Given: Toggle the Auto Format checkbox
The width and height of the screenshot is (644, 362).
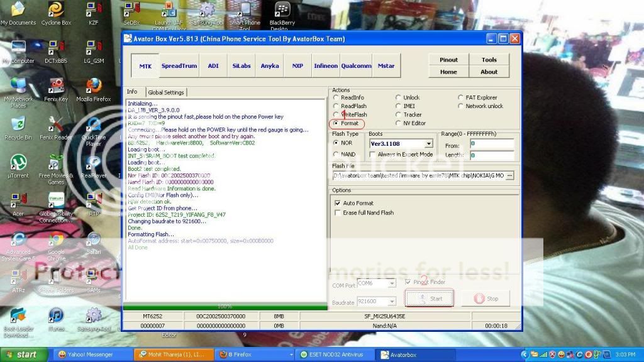Looking at the screenshot, I should point(338,203).
